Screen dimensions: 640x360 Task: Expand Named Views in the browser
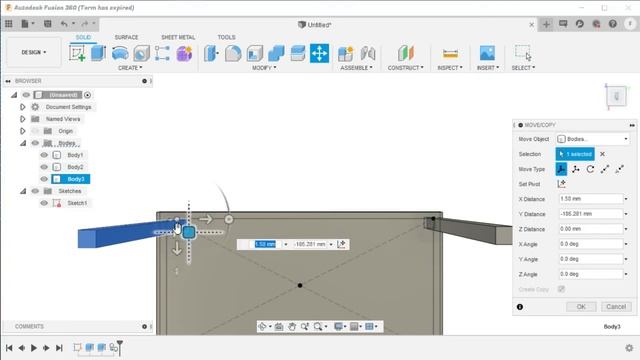pyautogui.click(x=22, y=119)
